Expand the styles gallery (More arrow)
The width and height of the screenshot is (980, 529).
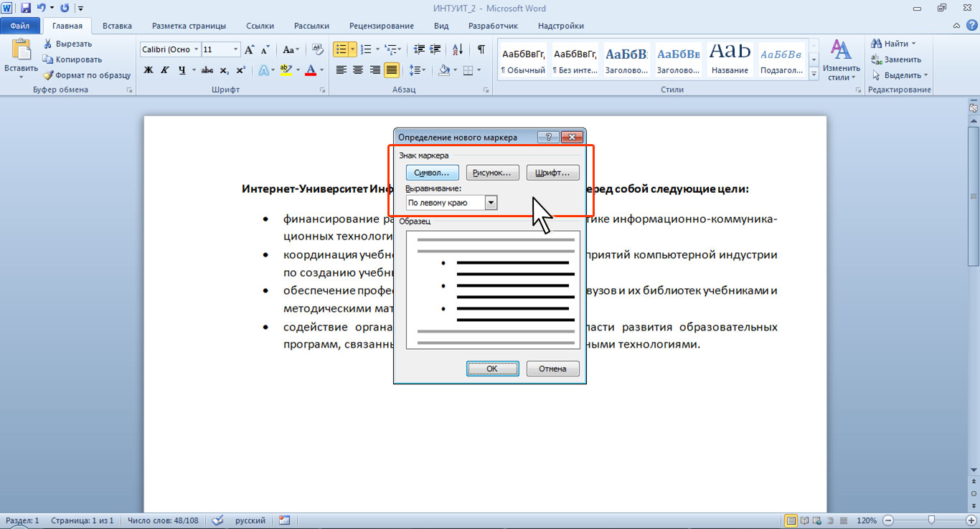pyautogui.click(x=814, y=73)
